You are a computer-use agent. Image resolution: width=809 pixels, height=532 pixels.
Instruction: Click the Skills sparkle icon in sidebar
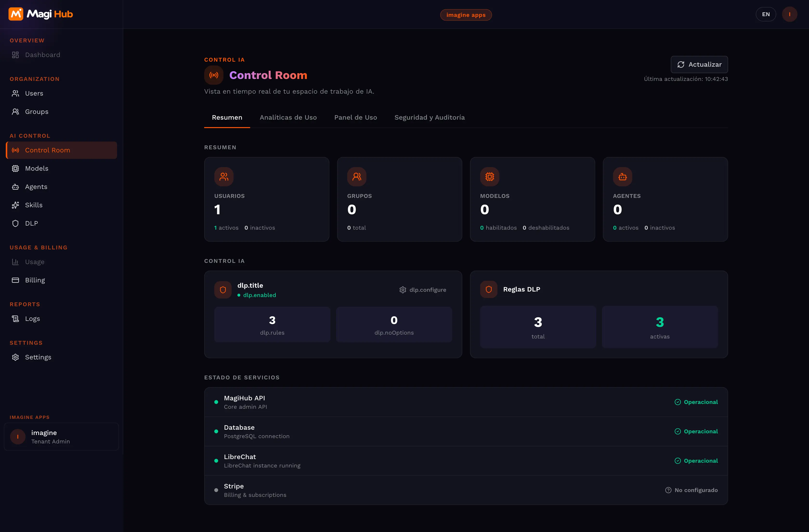[x=15, y=205]
